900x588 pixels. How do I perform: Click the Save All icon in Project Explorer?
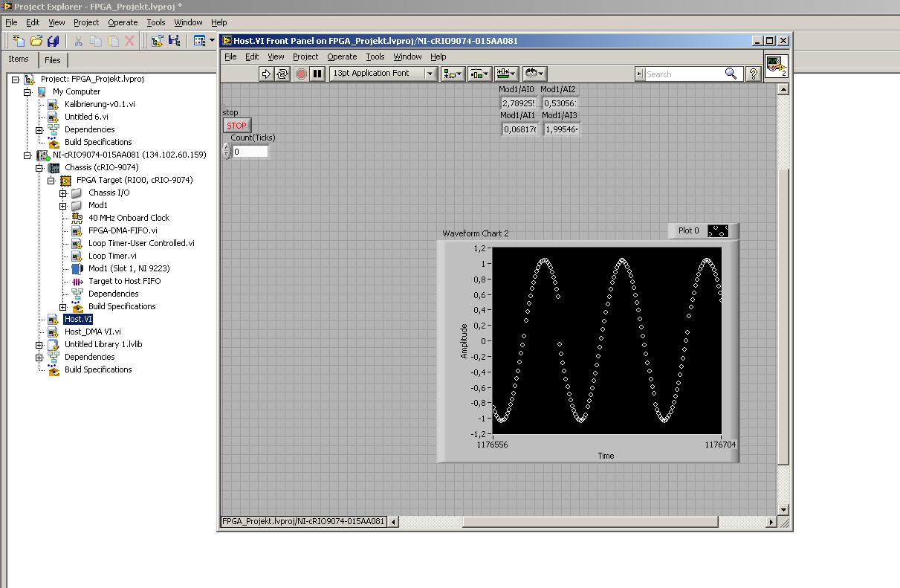pos(54,41)
